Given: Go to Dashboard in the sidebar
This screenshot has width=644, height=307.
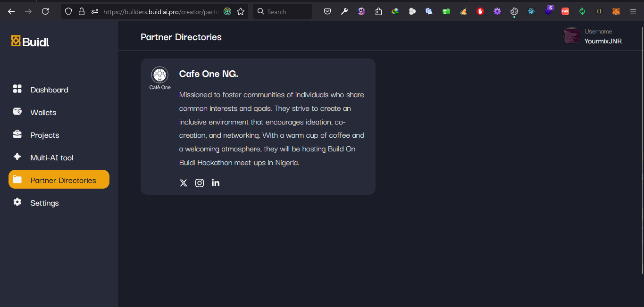Looking at the screenshot, I should pos(49,90).
